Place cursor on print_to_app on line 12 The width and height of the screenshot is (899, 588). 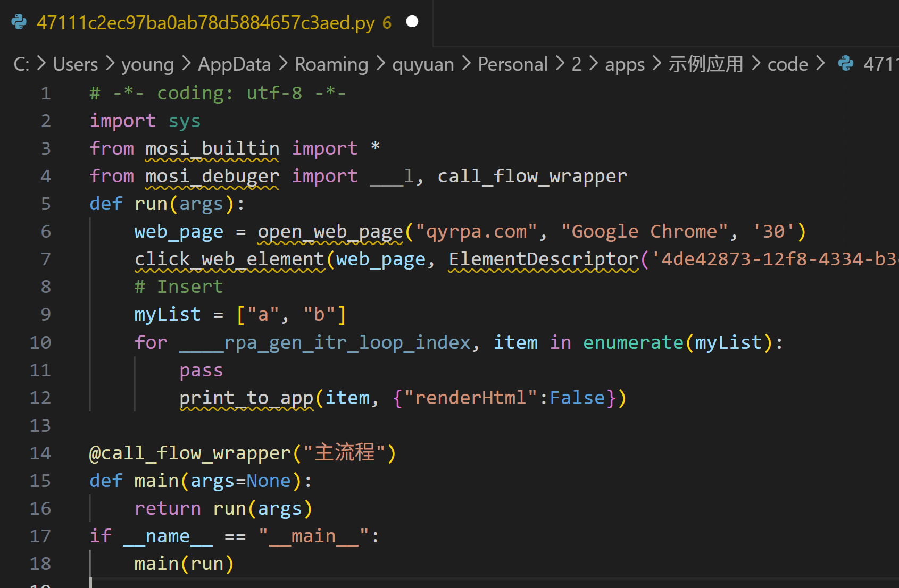pos(246,398)
